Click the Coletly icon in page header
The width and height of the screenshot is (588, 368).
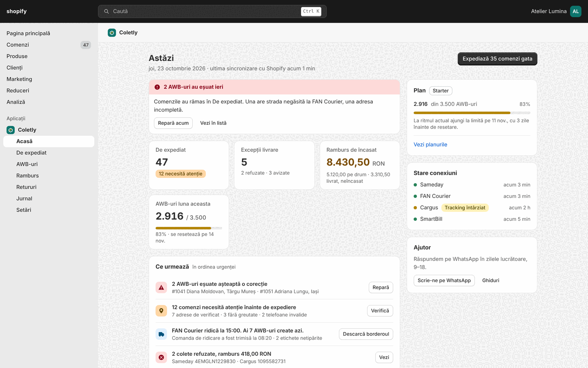tap(112, 33)
